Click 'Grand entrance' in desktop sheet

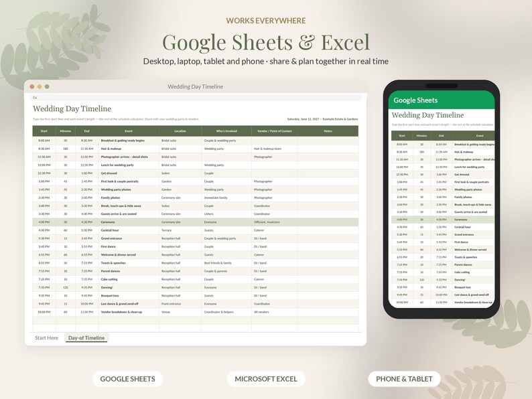111,238
